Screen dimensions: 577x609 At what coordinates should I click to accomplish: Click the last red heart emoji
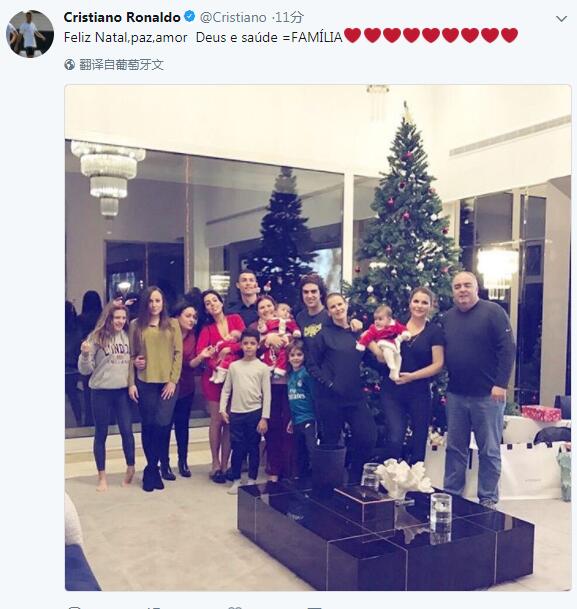point(509,36)
